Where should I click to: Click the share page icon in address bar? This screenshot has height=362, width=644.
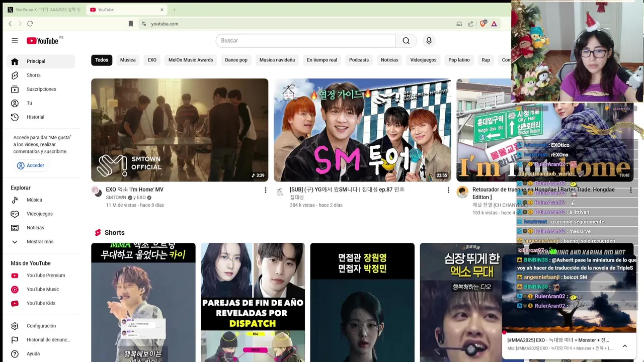(x=470, y=24)
